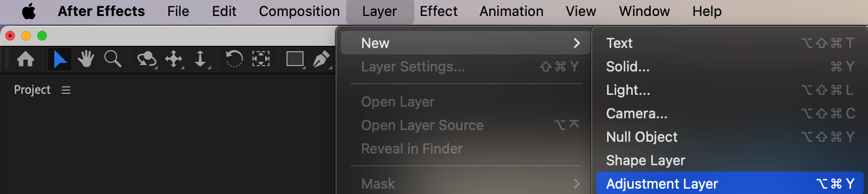Screen dimensions: 868x194
Task: Open the Composition menu
Action: pyautogui.click(x=299, y=11)
